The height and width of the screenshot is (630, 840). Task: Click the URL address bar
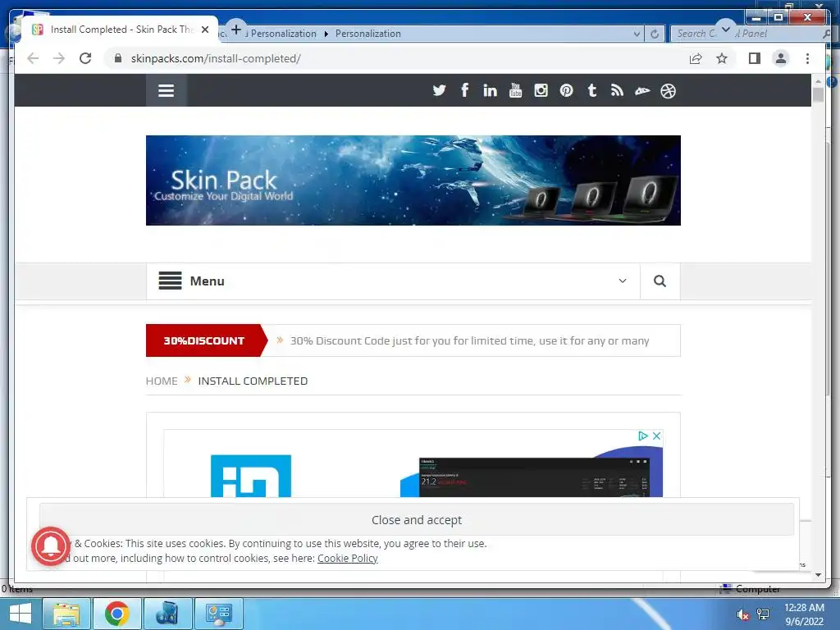coord(396,58)
